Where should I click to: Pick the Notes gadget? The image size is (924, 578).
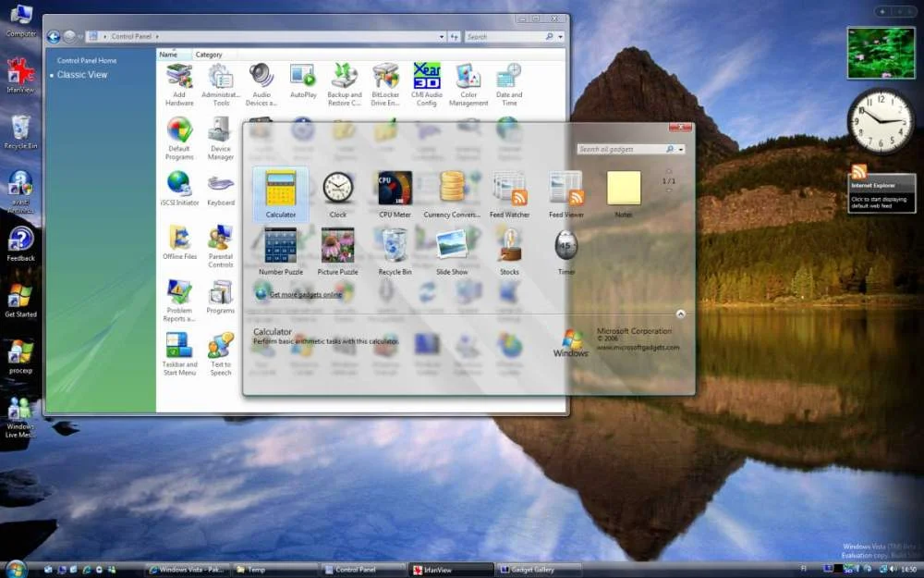(624, 189)
